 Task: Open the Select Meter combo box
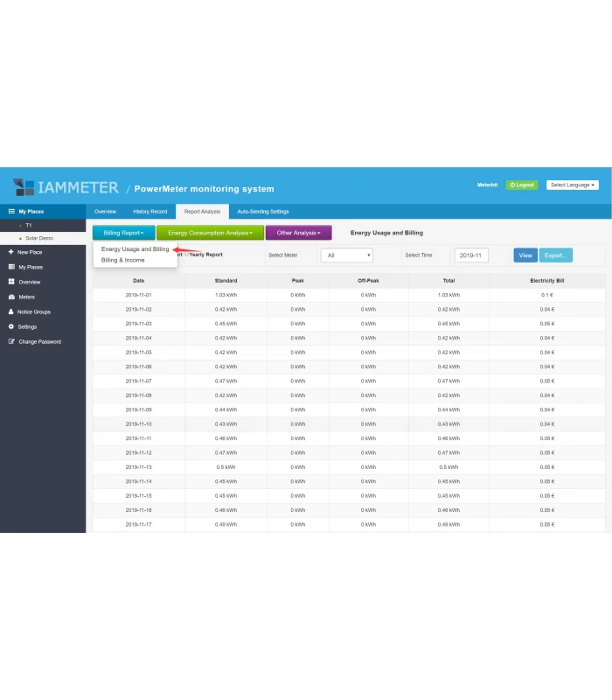point(346,255)
